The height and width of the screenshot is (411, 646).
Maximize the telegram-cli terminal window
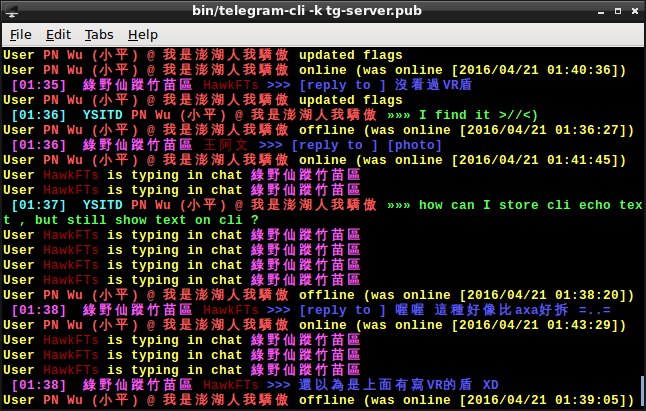(618, 11)
